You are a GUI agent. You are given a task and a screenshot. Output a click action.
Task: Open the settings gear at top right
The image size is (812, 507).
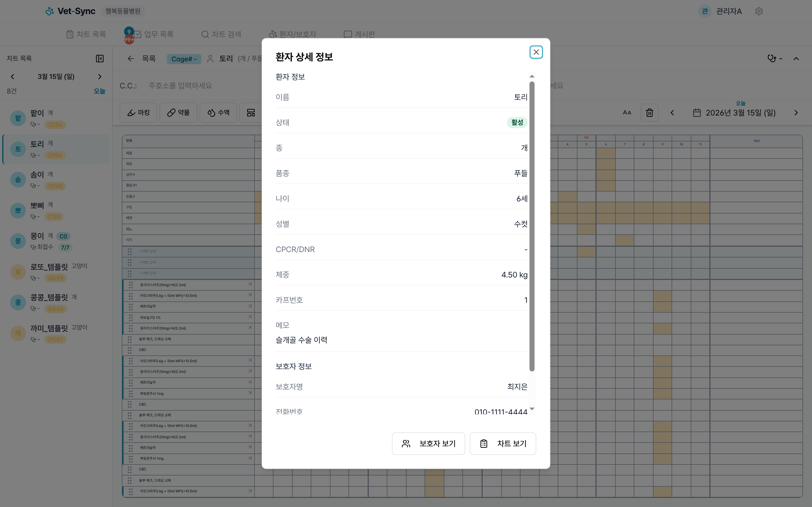click(x=759, y=11)
